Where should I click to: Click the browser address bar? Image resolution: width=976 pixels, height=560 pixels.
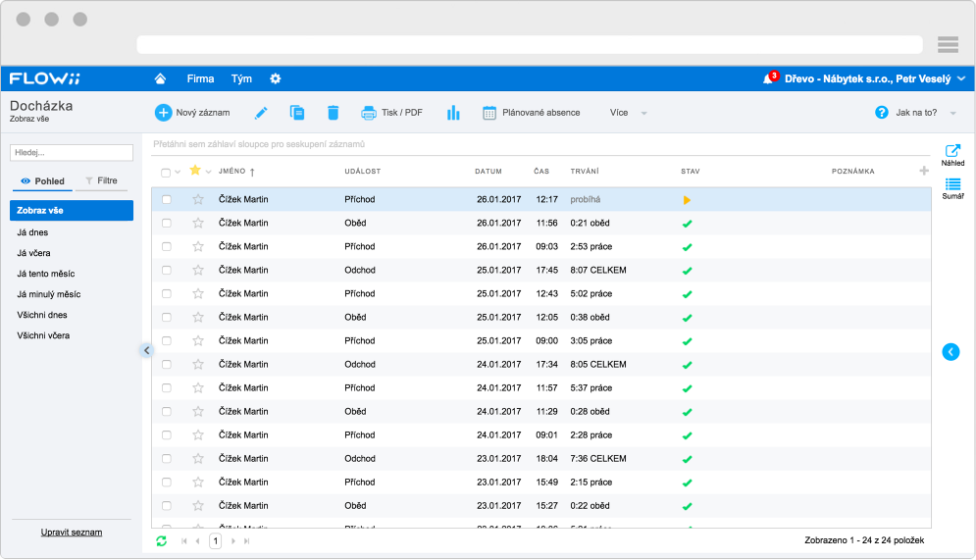click(530, 45)
